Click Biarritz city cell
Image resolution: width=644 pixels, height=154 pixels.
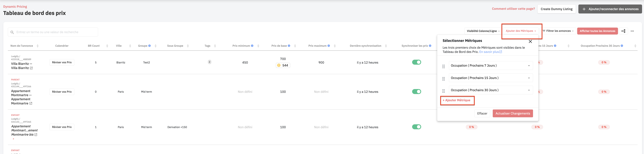tap(121, 62)
